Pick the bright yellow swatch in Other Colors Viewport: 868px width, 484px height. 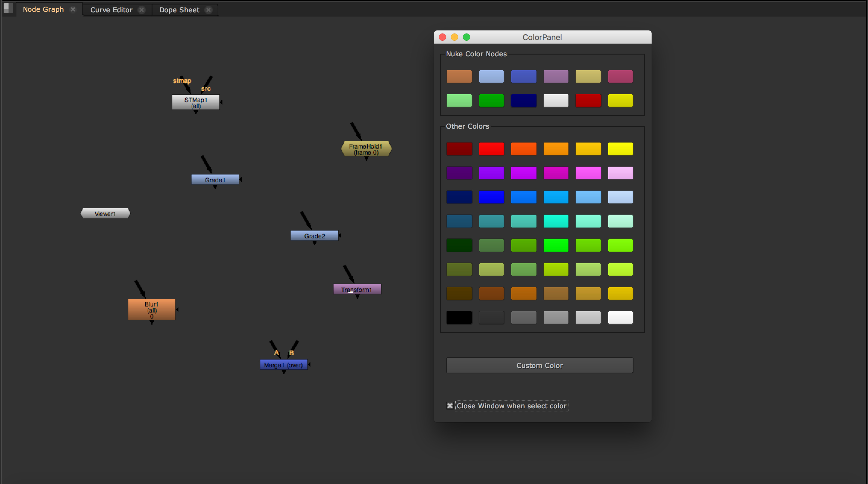click(620, 149)
